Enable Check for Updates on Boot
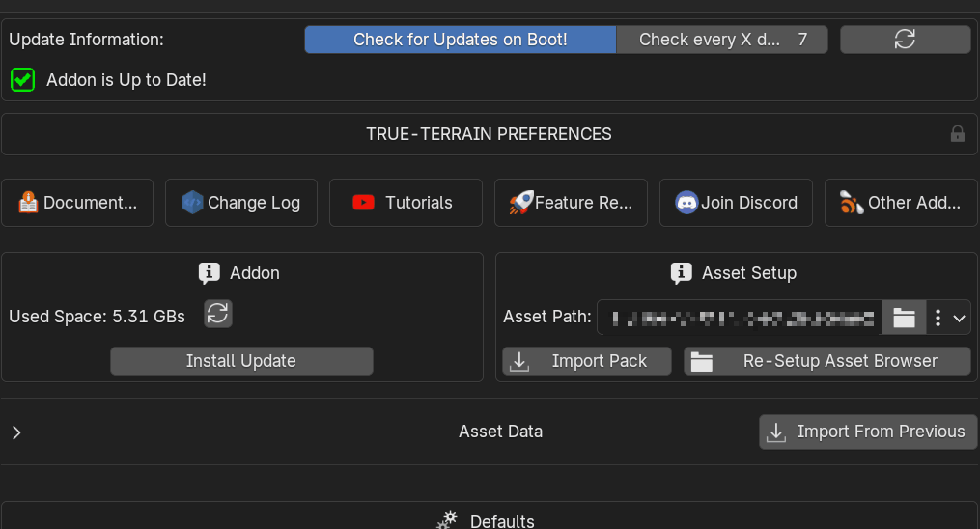Image resolution: width=980 pixels, height=529 pixels. pyautogui.click(x=460, y=40)
